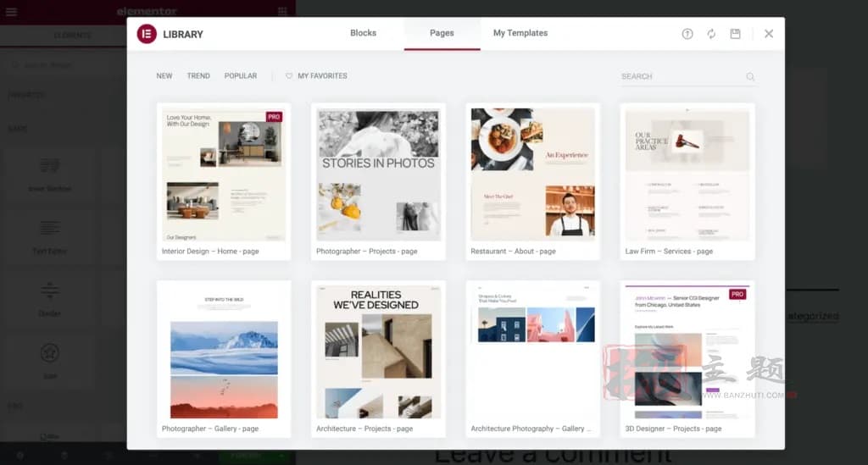Viewport: 868px width, 465px height.
Task: Click PRO badge on Interior Design template
Action: (x=274, y=117)
